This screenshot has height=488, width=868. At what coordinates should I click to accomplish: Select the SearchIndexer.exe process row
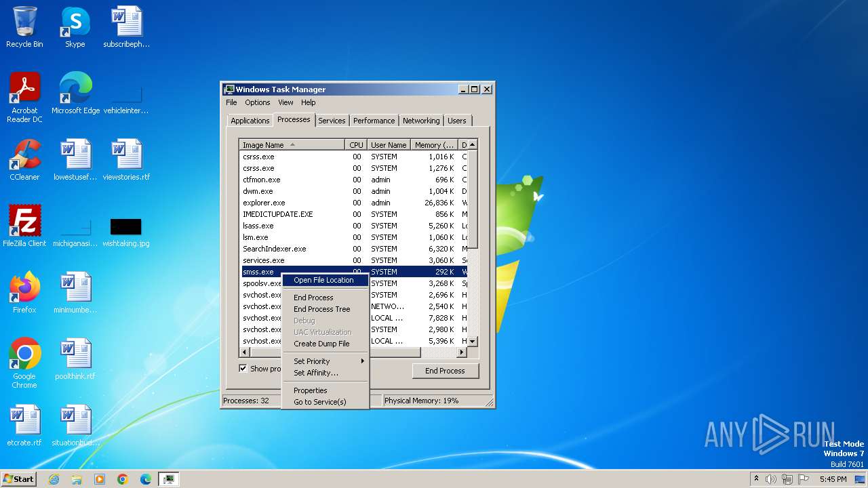[x=353, y=249]
